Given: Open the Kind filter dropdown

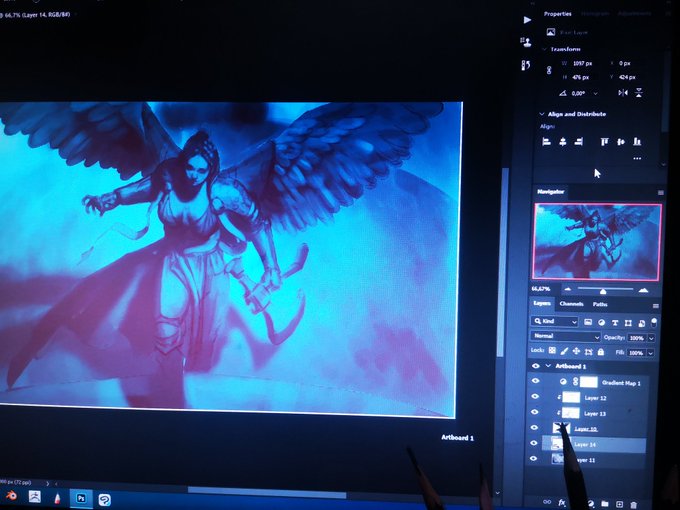Looking at the screenshot, I should [x=555, y=321].
